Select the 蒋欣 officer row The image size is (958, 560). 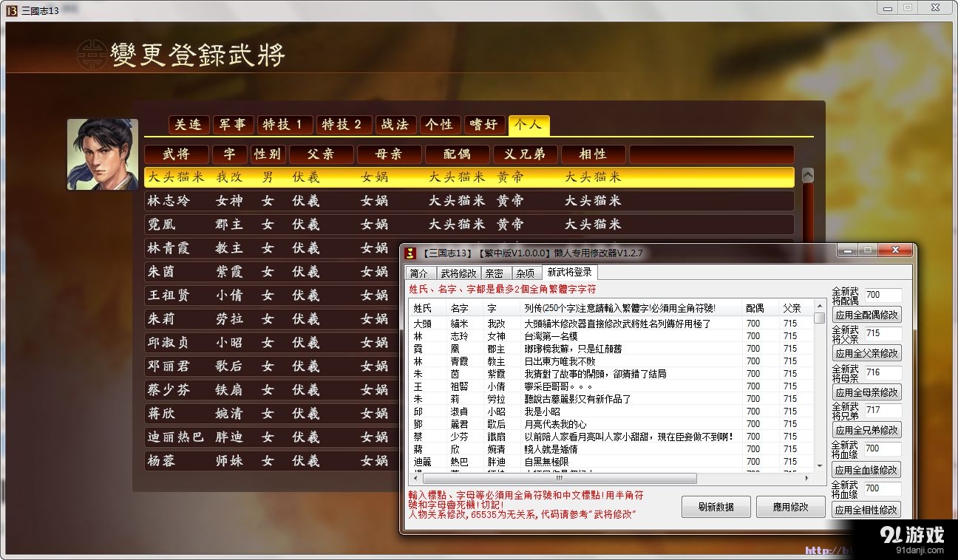[272, 414]
